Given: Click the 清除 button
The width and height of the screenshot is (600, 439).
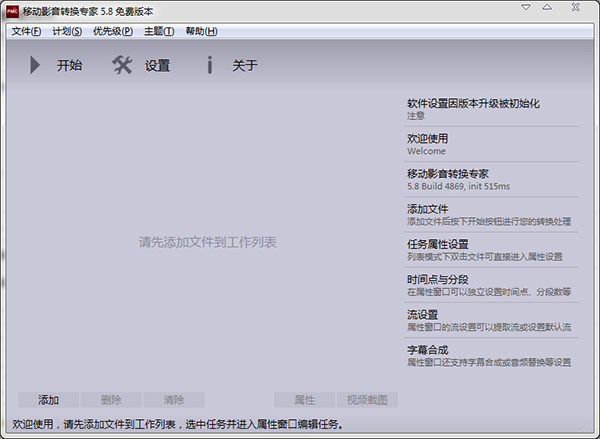Looking at the screenshot, I should pyautogui.click(x=173, y=399).
